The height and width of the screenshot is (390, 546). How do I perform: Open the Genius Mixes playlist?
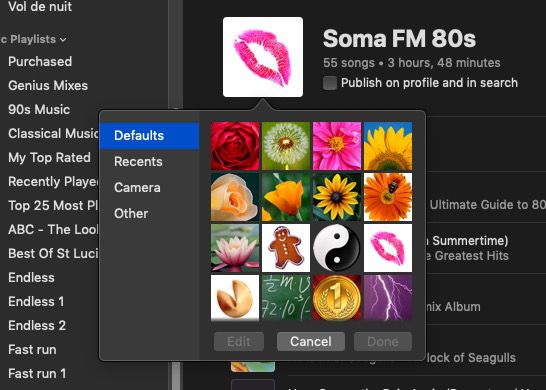pyautogui.click(x=48, y=86)
